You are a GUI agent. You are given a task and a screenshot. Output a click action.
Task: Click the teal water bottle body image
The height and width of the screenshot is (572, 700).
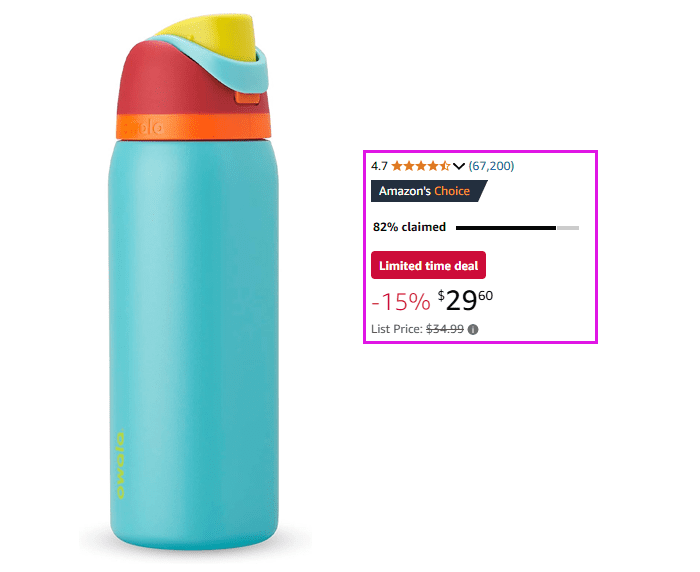193,344
